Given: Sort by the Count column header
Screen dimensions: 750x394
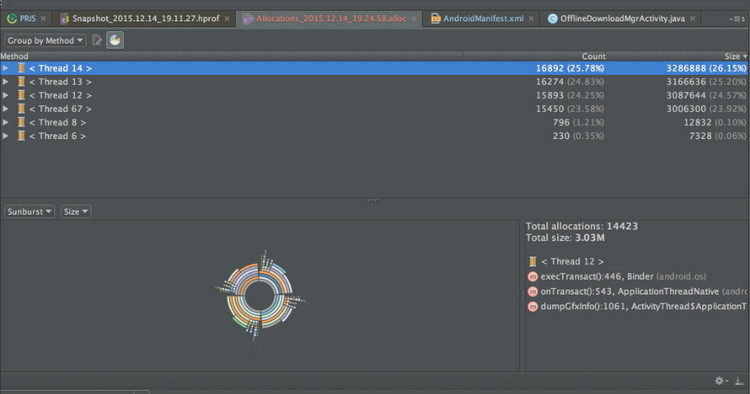Looking at the screenshot, I should [535, 56].
